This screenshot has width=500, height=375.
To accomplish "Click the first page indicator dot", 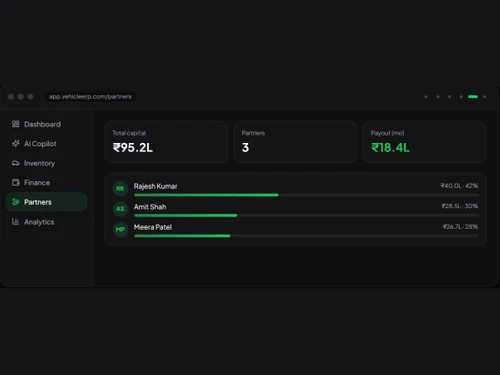I will [x=426, y=97].
